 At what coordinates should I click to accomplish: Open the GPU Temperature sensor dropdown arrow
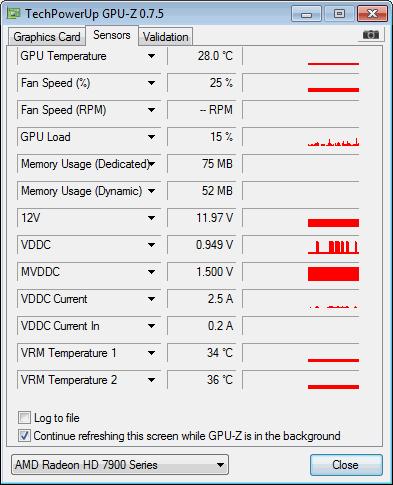click(151, 56)
